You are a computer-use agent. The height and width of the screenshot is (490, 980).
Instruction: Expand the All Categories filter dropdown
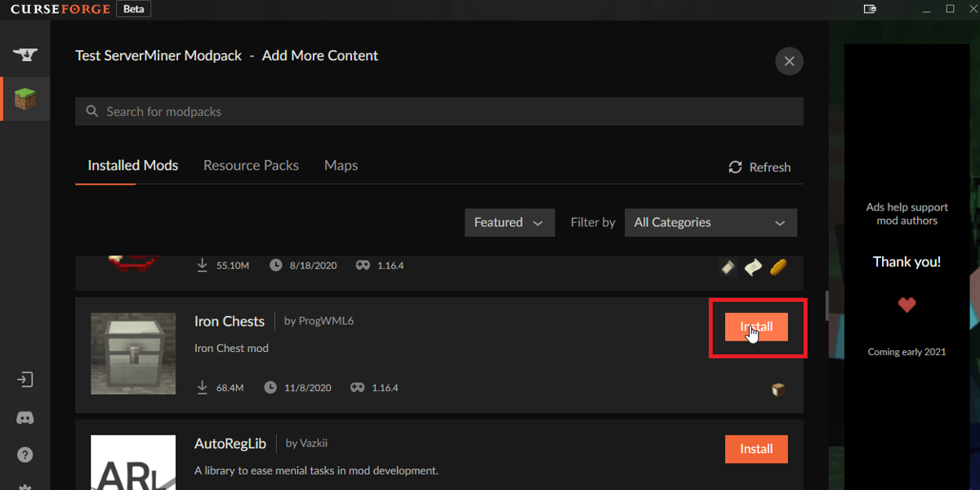tap(710, 222)
